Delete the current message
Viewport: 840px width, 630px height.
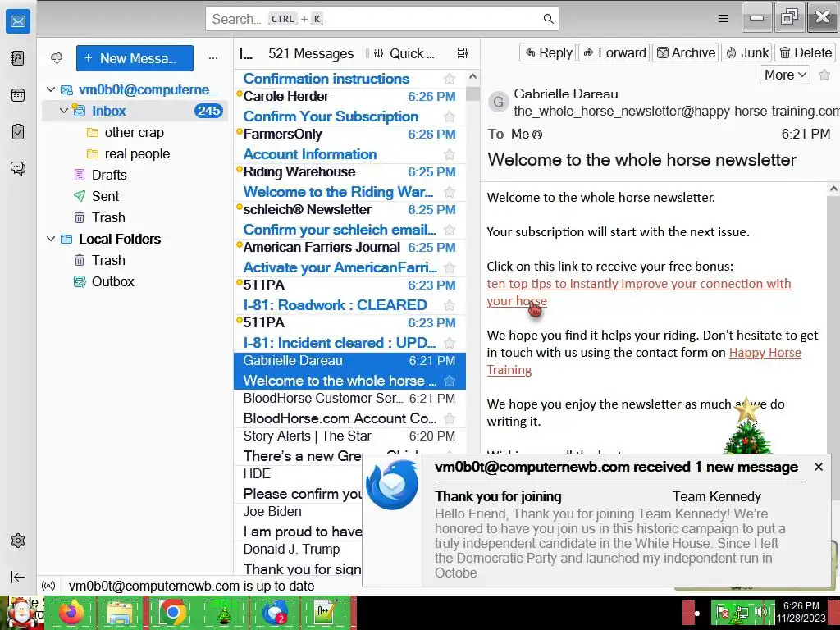[x=805, y=52]
